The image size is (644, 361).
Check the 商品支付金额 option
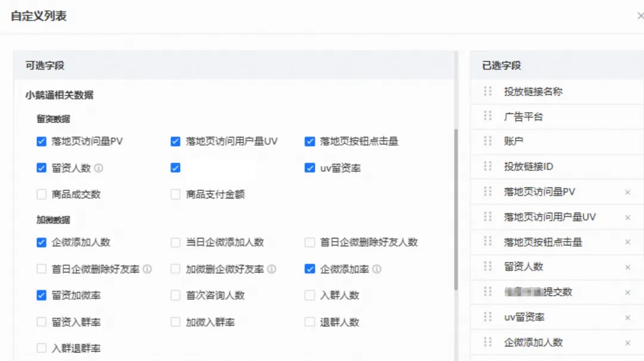pos(175,194)
